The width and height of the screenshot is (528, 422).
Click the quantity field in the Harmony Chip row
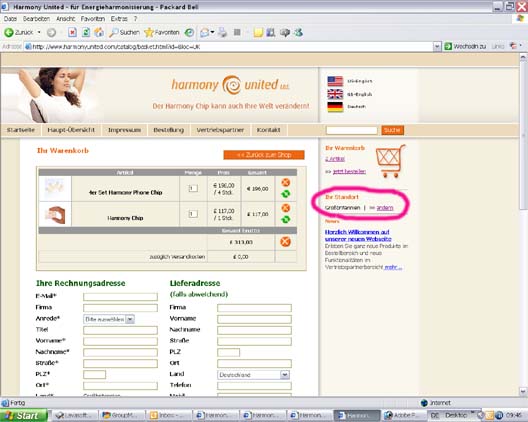click(x=193, y=214)
